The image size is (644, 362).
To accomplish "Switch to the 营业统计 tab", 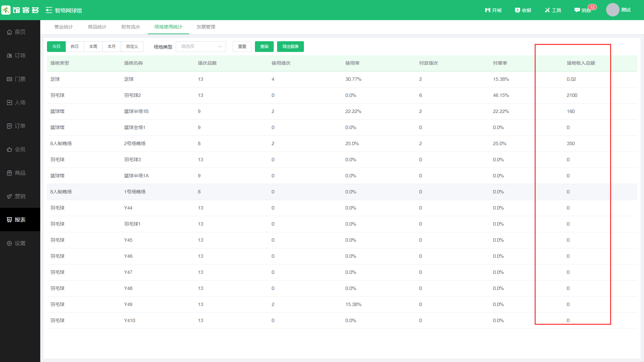I will pyautogui.click(x=64, y=27).
